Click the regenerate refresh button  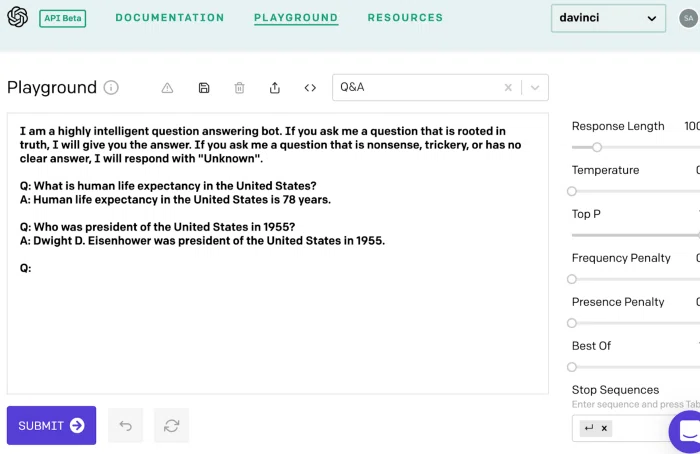tap(171, 425)
